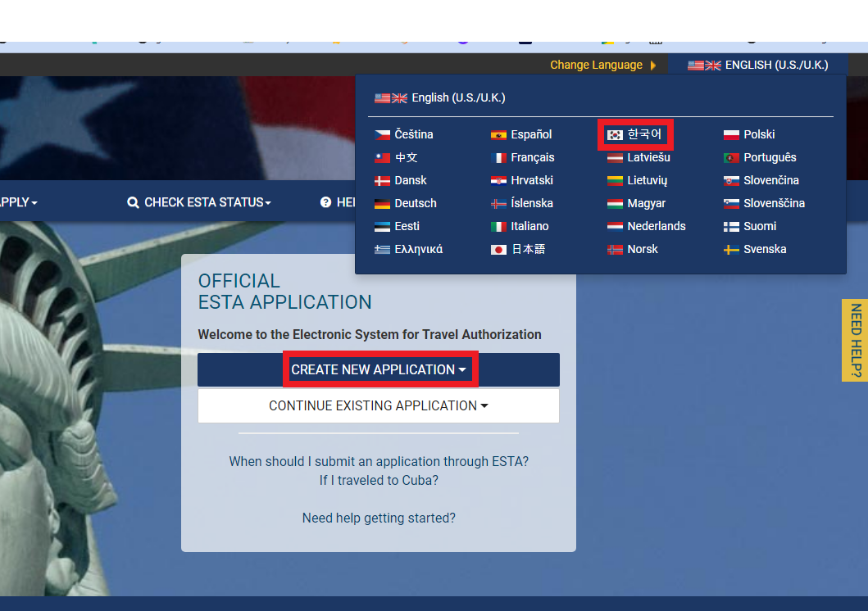
Task: Choose Español language
Action: [x=521, y=134]
